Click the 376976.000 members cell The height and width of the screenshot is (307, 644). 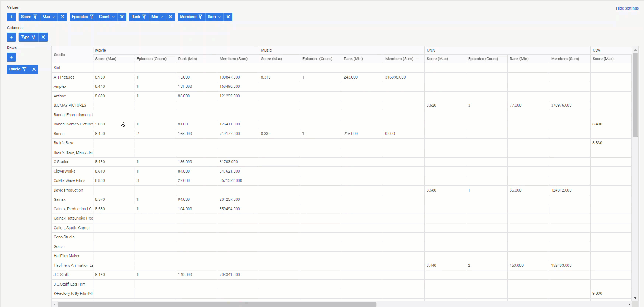[570, 105]
